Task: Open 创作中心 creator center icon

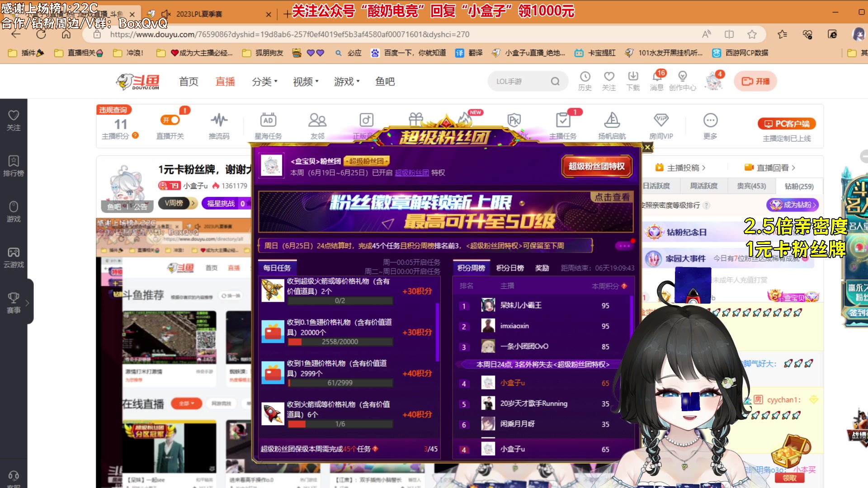Action: tap(682, 80)
